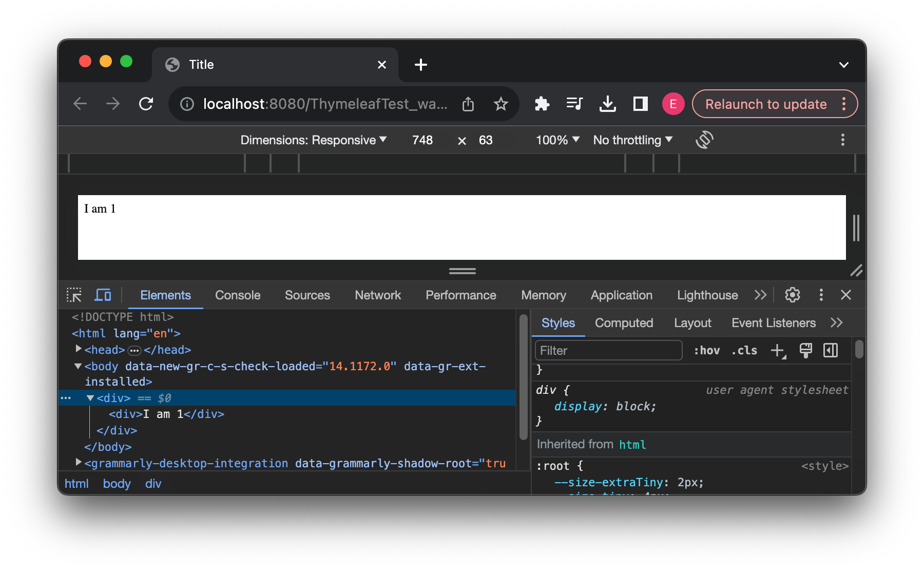The width and height of the screenshot is (924, 571).
Task: Click inside the styles Filter field
Action: (607, 350)
